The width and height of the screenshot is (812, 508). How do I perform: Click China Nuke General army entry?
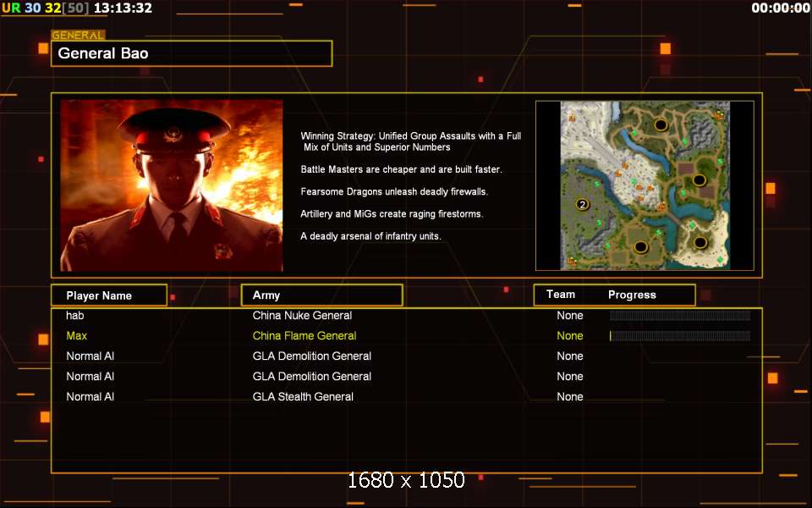pyautogui.click(x=302, y=315)
